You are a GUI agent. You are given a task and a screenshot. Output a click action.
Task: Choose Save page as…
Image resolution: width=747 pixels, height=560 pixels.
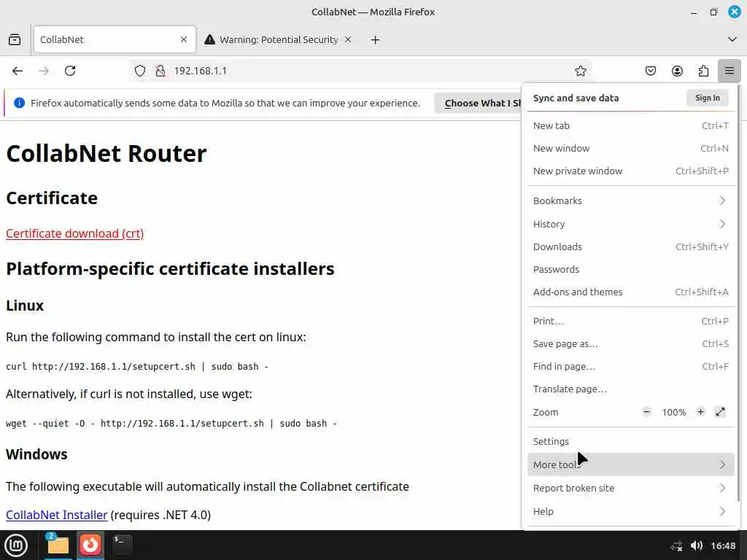(x=631, y=344)
